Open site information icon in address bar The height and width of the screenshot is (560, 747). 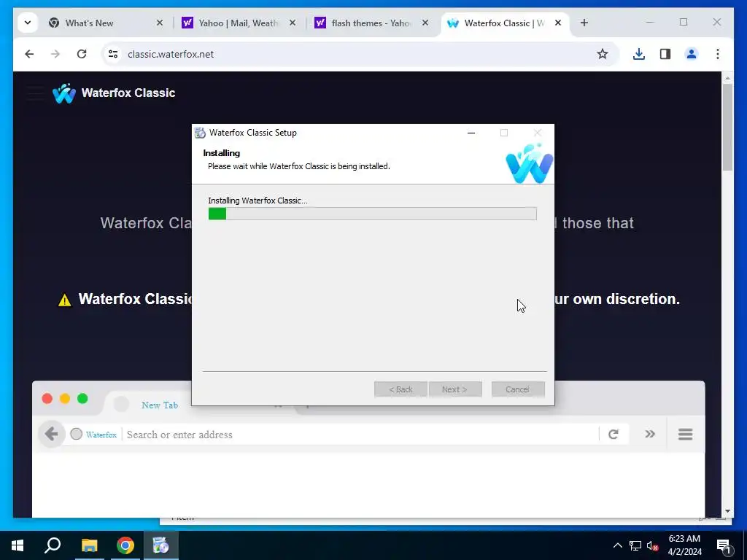pos(113,54)
